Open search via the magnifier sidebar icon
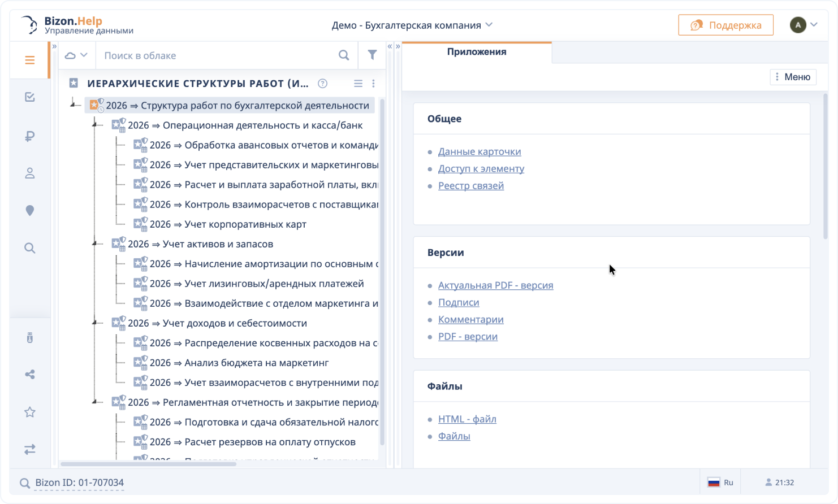838x504 pixels. pos(29,247)
